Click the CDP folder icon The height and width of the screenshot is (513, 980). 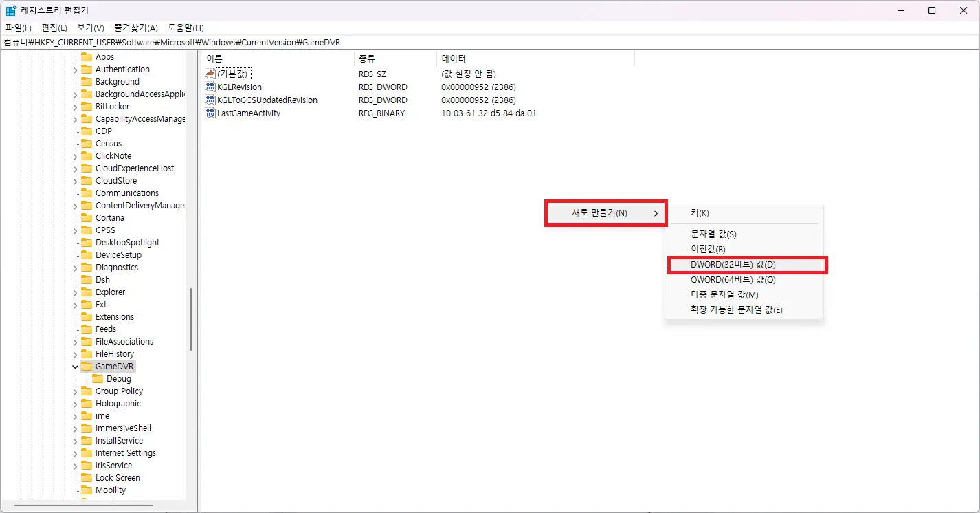click(87, 131)
